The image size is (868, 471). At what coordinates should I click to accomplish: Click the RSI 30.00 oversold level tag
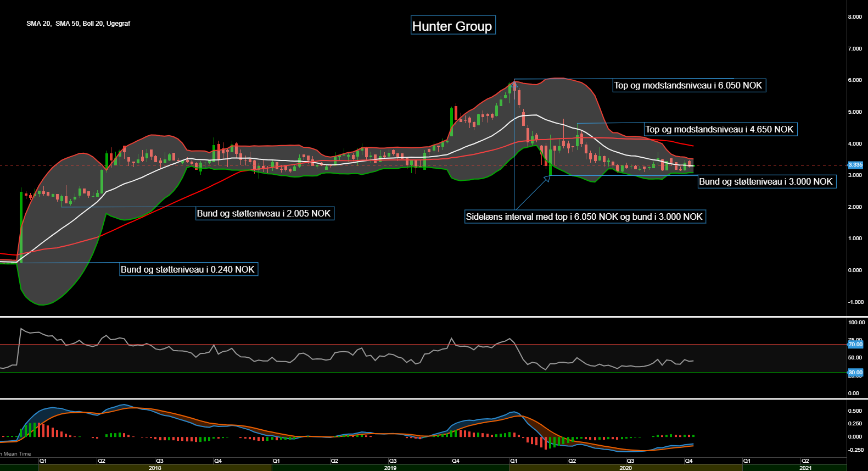pos(855,373)
